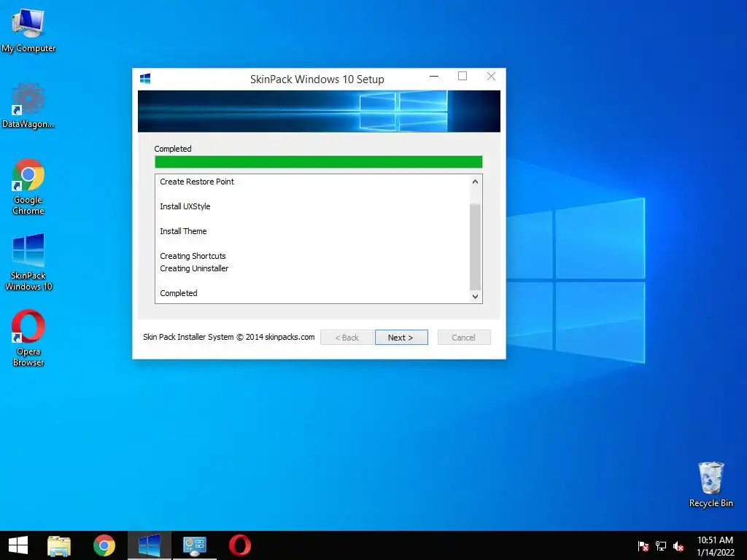Image resolution: width=747 pixels, height=560 pixels.
Task: Switch to the SkinPack setup taskbar button
Action: [x=149, y=545]
